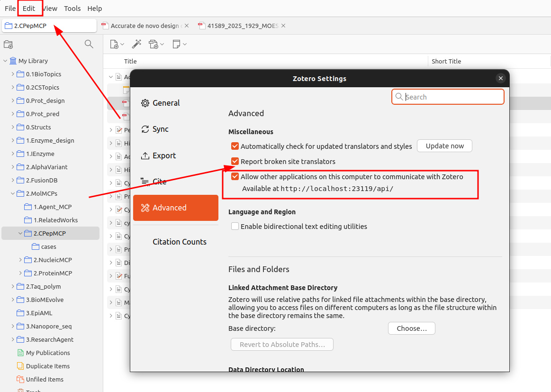Viewport: 551px width, 392px height.
Task: Focus the settings Search field
Action: tap(448, 97)
